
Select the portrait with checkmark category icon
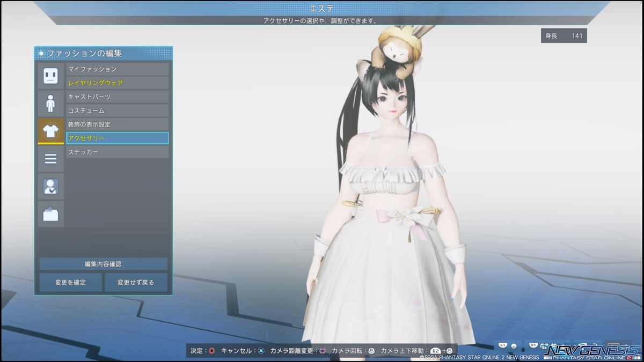point(50,187)
